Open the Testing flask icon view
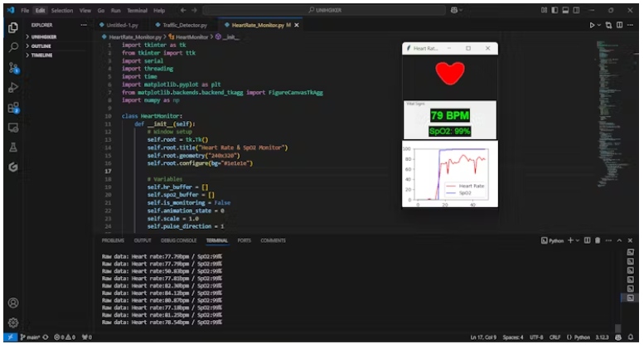This screenshot has height=349, width=644. [x=13, y=147]
